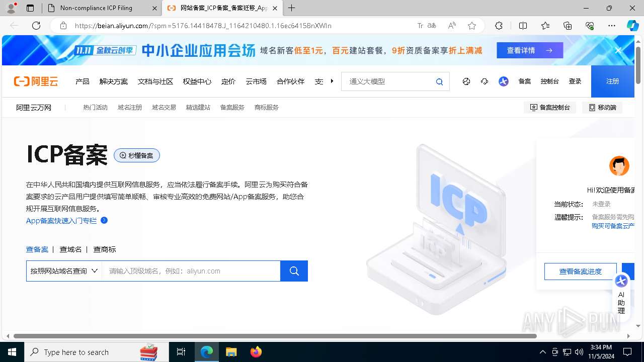
Task: Click the blue domain search button
Action: [294, 271]
